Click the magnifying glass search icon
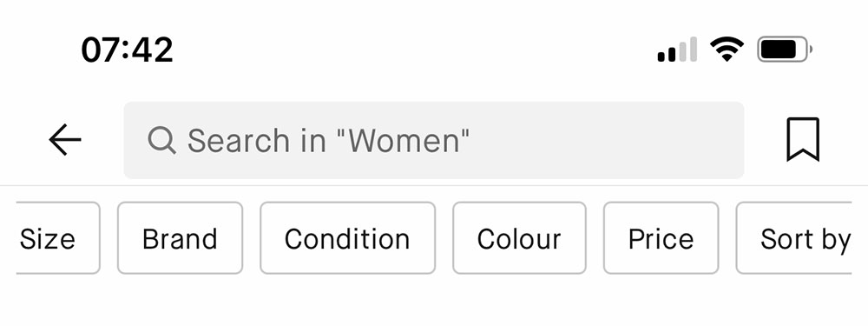 coord(161,140)
